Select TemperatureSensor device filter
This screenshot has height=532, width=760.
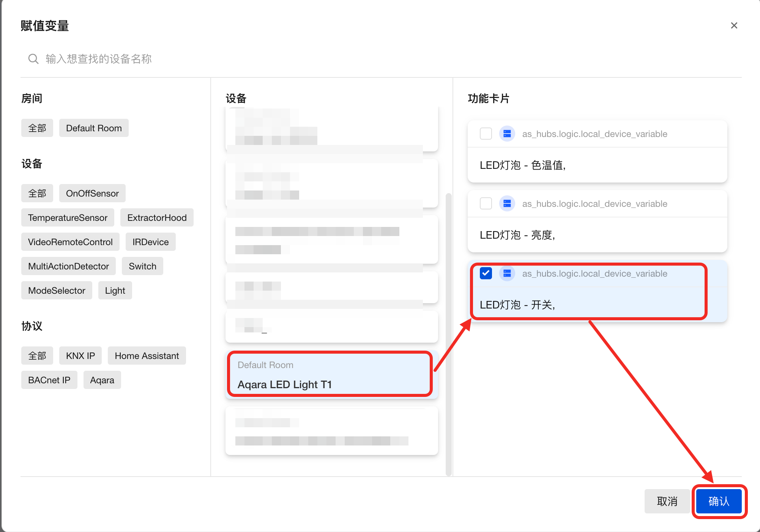click(68, 218)
